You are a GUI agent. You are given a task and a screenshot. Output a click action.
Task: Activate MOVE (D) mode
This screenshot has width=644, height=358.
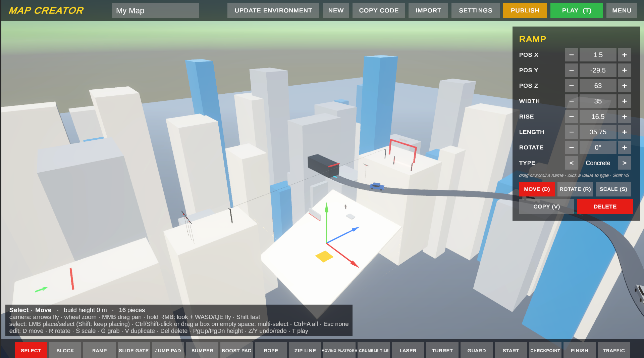click(x=537, y=189)
